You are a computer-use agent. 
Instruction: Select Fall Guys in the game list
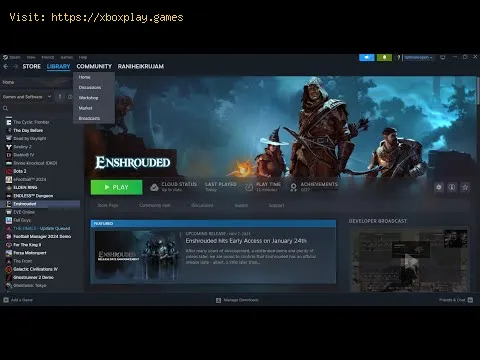[22, 220]
